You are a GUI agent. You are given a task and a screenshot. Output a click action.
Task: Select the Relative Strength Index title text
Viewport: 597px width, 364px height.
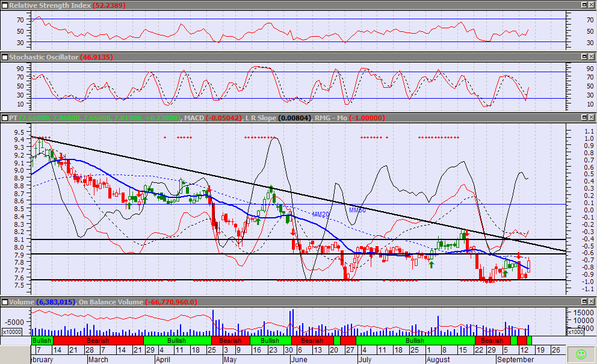point(50,5)
